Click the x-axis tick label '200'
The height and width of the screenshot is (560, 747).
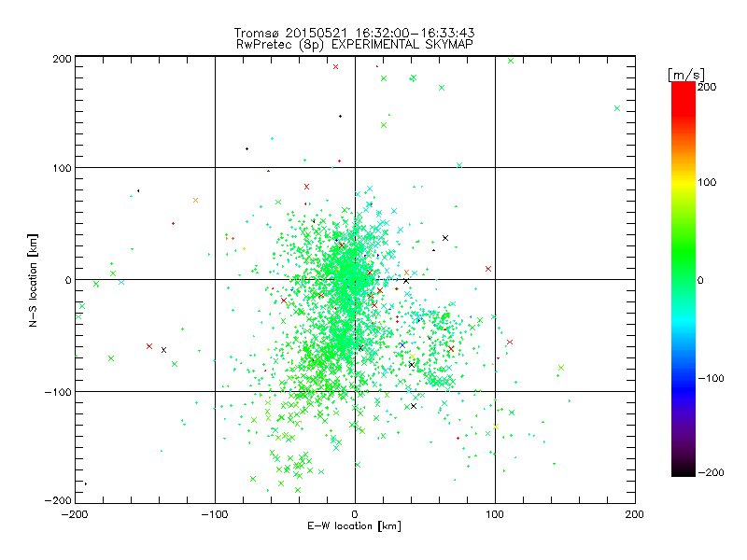click(x=635, y=515)
